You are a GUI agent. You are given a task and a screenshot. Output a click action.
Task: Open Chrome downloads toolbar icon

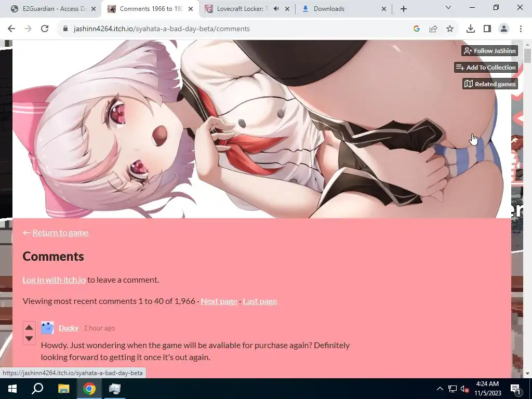[470, 29]
